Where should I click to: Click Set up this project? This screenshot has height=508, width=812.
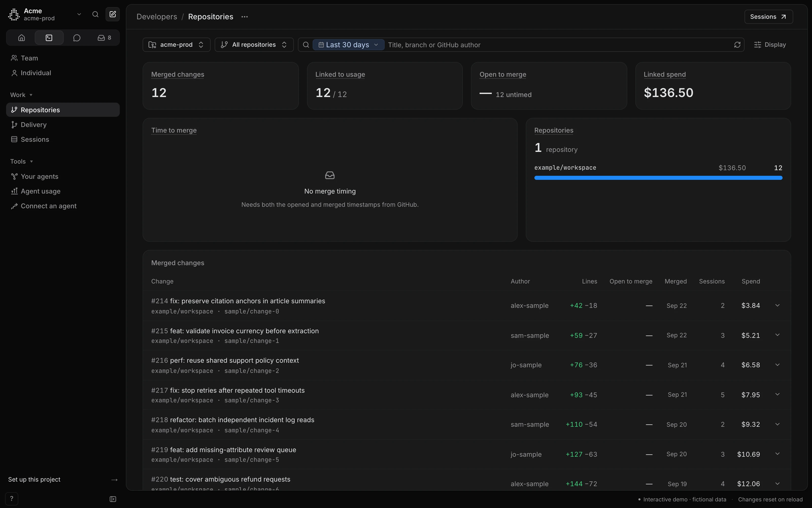[x=34, y=480]
